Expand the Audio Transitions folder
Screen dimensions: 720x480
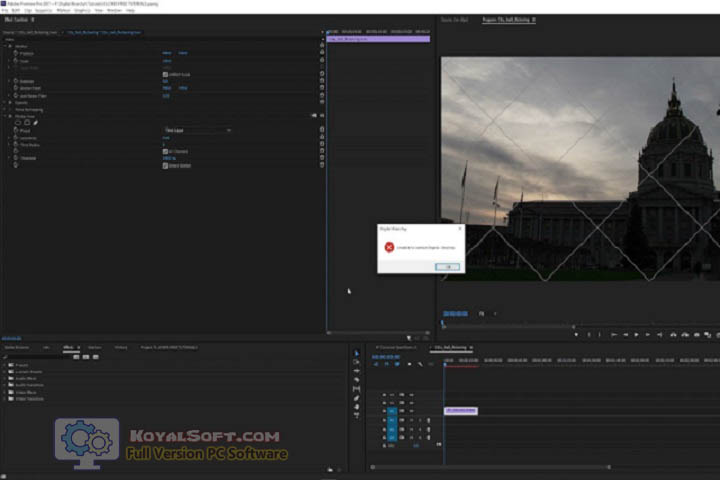[x=5, y=385]
